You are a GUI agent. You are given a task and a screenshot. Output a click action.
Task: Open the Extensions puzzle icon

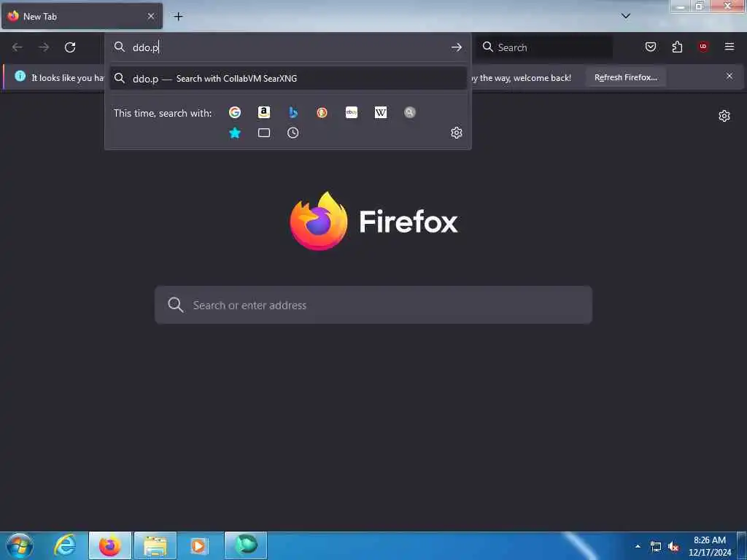tap(677, 47)
